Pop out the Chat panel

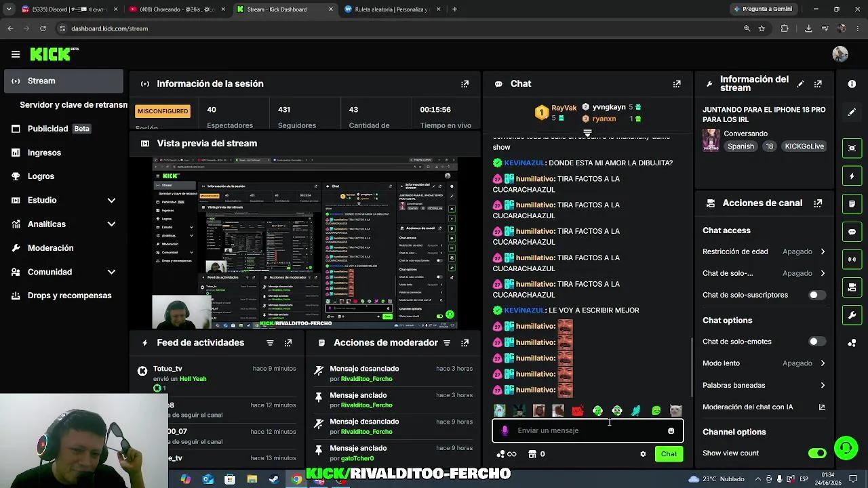click(677, 84)
